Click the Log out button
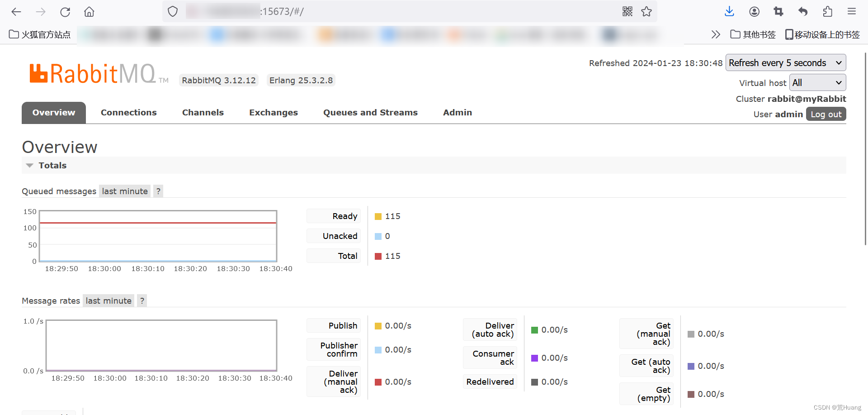 coord(826,114)
